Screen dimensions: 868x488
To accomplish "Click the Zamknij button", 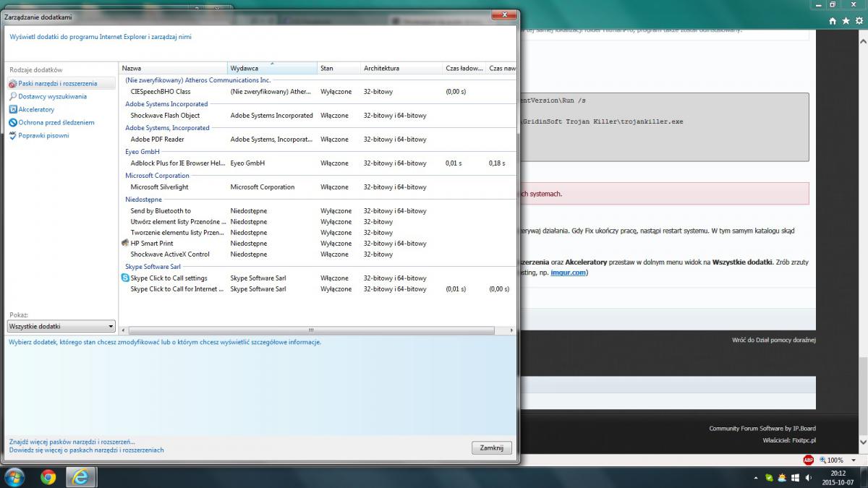I will point(491,448).
